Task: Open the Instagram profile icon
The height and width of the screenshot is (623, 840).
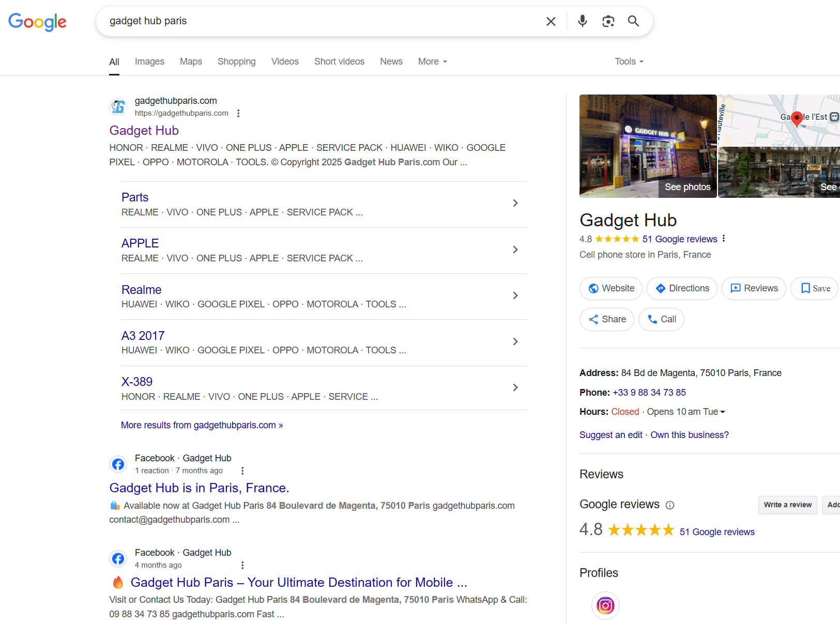Action: click(x=605, y=605)
